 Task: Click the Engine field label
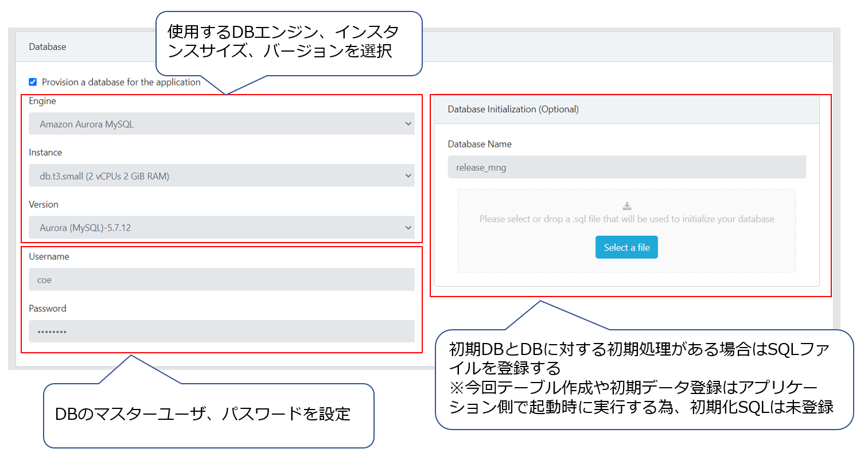42,101
